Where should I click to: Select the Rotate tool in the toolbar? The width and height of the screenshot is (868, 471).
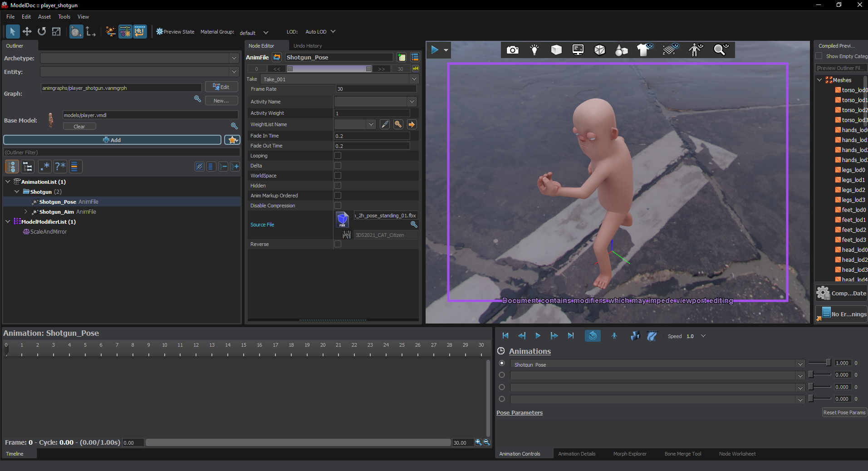41,32
